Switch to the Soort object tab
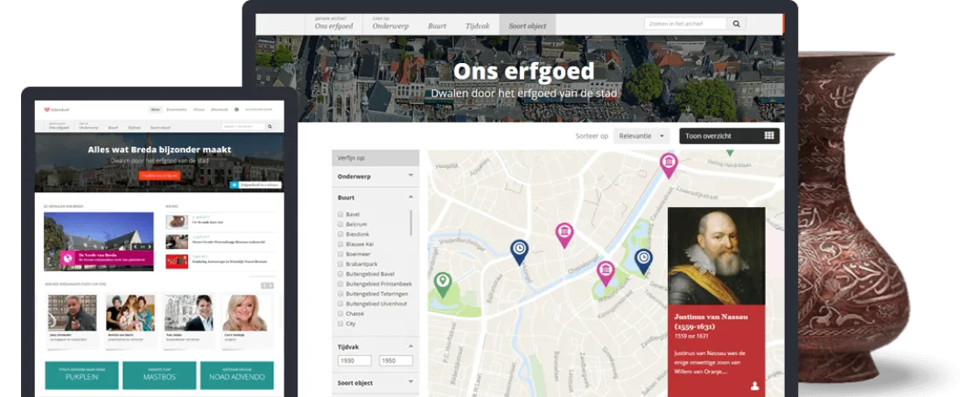Image resolution: width=980 pixels, height=397 pixels. [x=527, y=25]
